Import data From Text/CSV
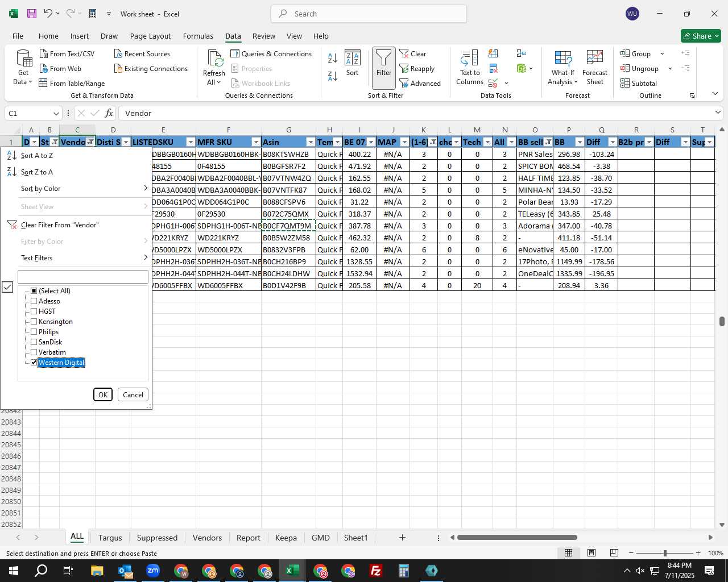 (67, 53)
